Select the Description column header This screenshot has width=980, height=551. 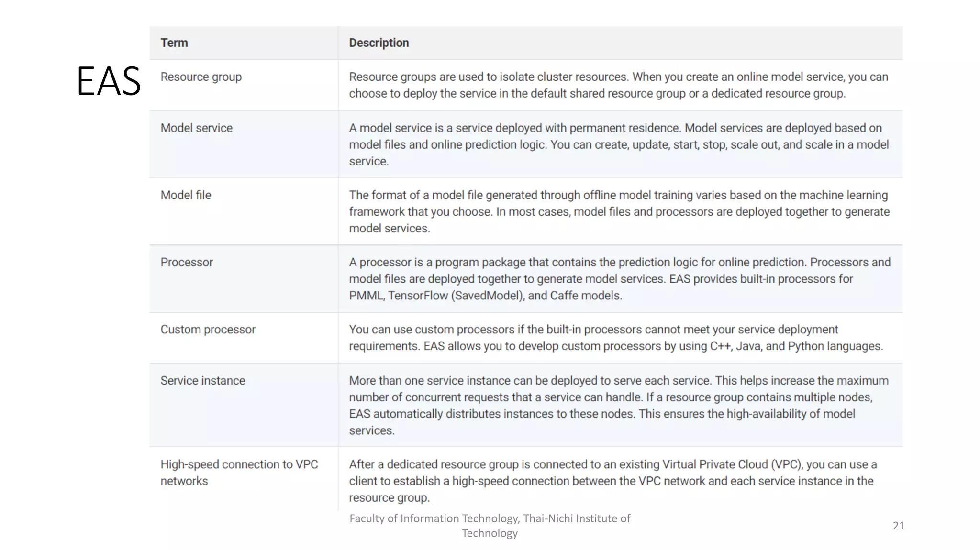click(379, 43)
